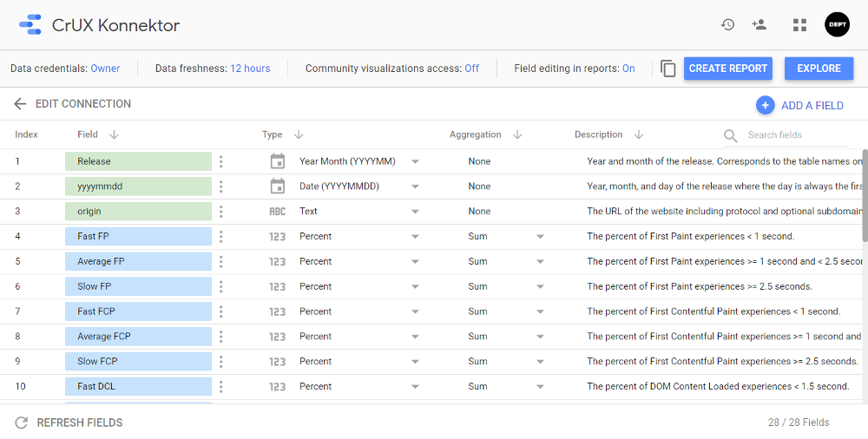
Task: Select the Average FCP field chip
Action: [138, 337]
